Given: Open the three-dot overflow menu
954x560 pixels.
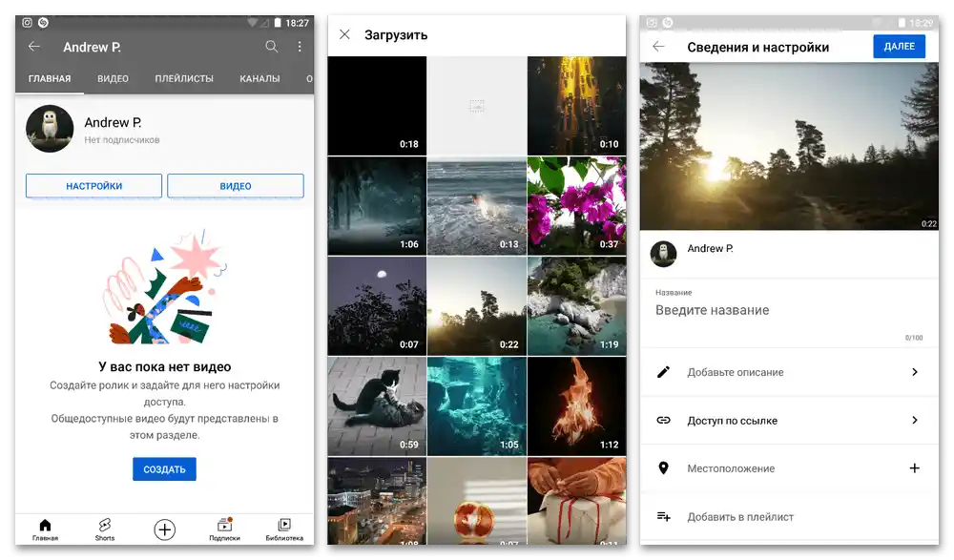Looking at the screenshot, I should (x=300, y=46).
